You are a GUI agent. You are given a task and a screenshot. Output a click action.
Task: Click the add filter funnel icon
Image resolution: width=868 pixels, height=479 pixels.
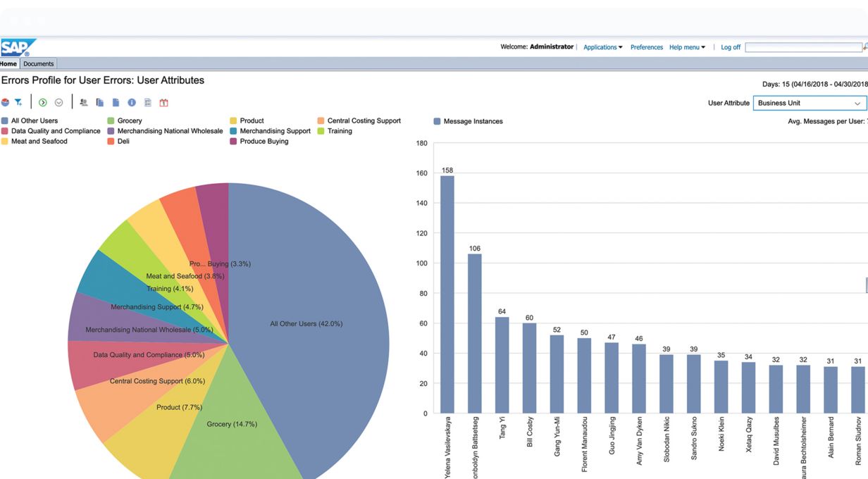19,103
